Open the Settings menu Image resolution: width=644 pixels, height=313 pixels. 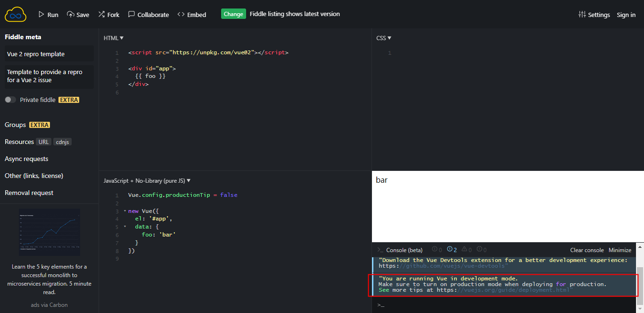[594, 15]
